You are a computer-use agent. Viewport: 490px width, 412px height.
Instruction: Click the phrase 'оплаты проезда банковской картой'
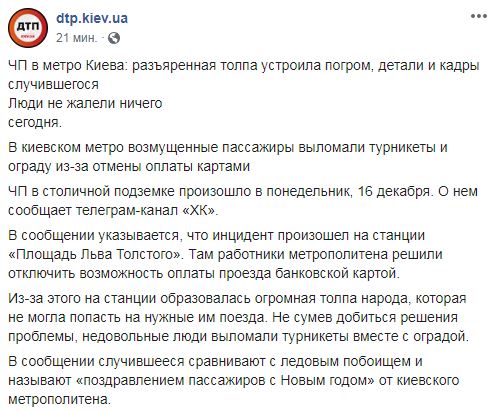click(x=283, y=273)
